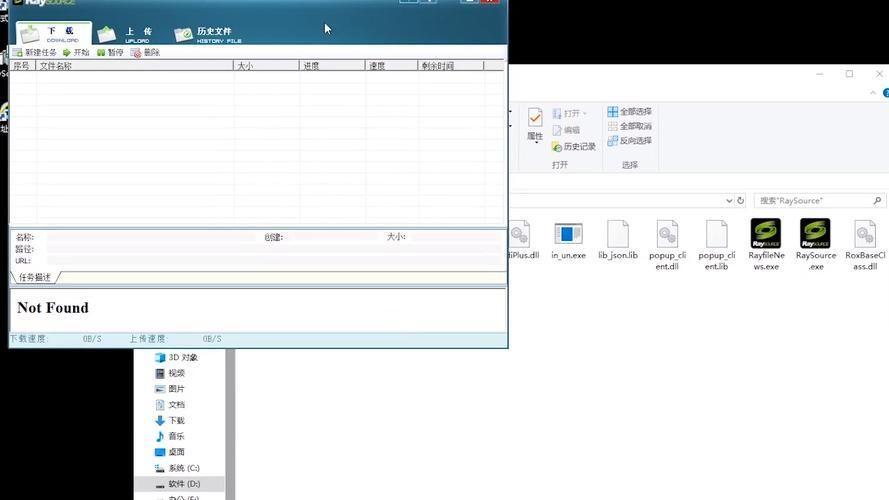Sort by 序号 column header

point(23,66)
